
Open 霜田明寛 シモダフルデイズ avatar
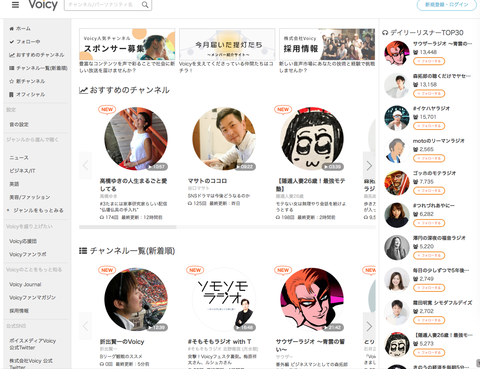(397, 312)
